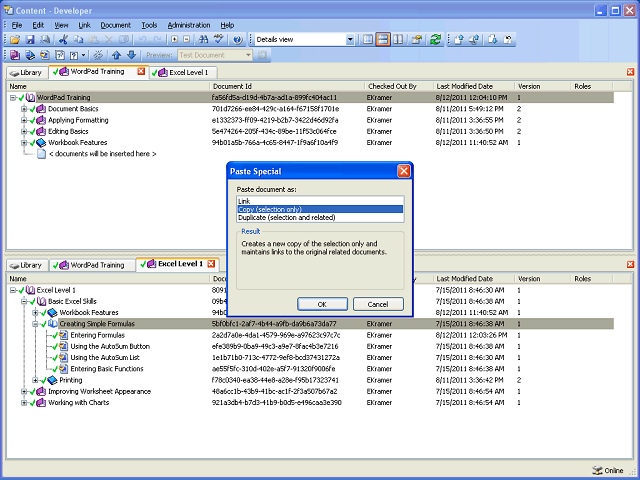Select Entering Basic Functions topic

(107, 369)
